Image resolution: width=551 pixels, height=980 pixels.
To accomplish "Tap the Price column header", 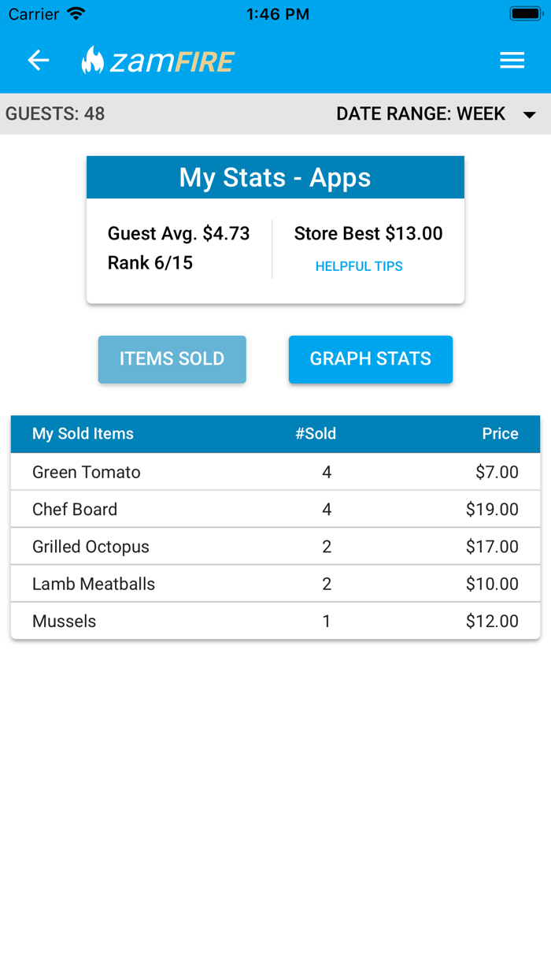I will pos(500,434).
